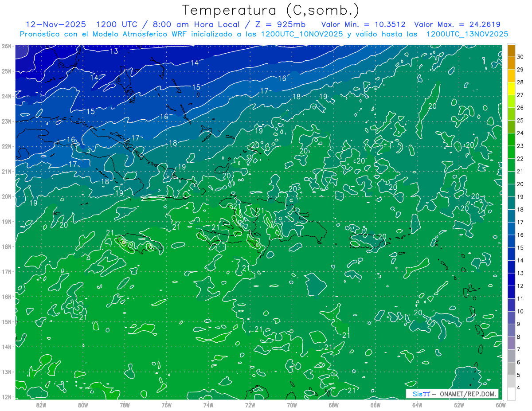The image size is (532, 411).
Task: Click the '13N' latitude axis label
Action: tap(6, 372)
